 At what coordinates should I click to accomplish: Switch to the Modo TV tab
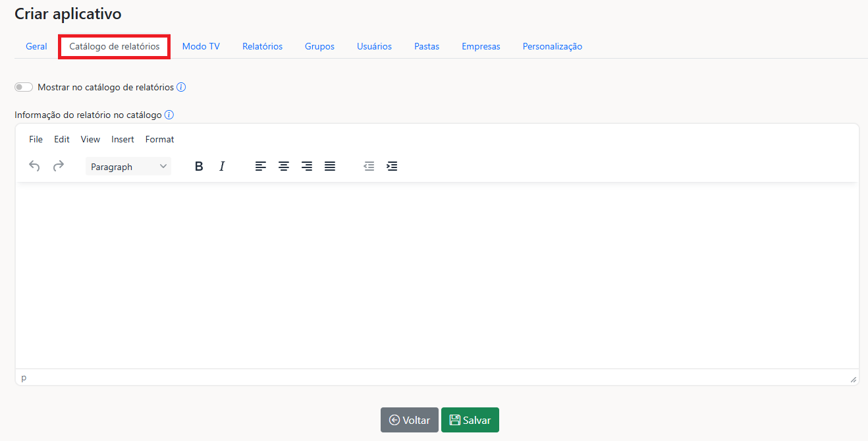click(x=201, y=47)
